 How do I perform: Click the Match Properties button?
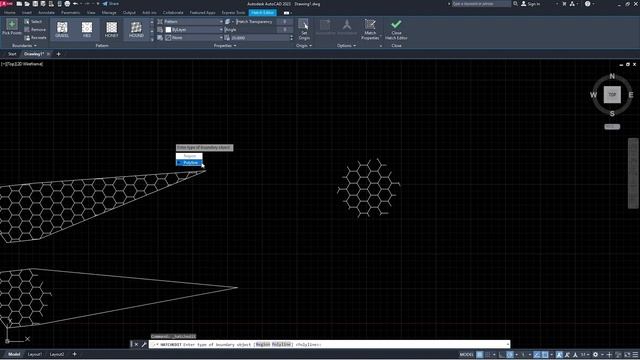coord(370,29)
